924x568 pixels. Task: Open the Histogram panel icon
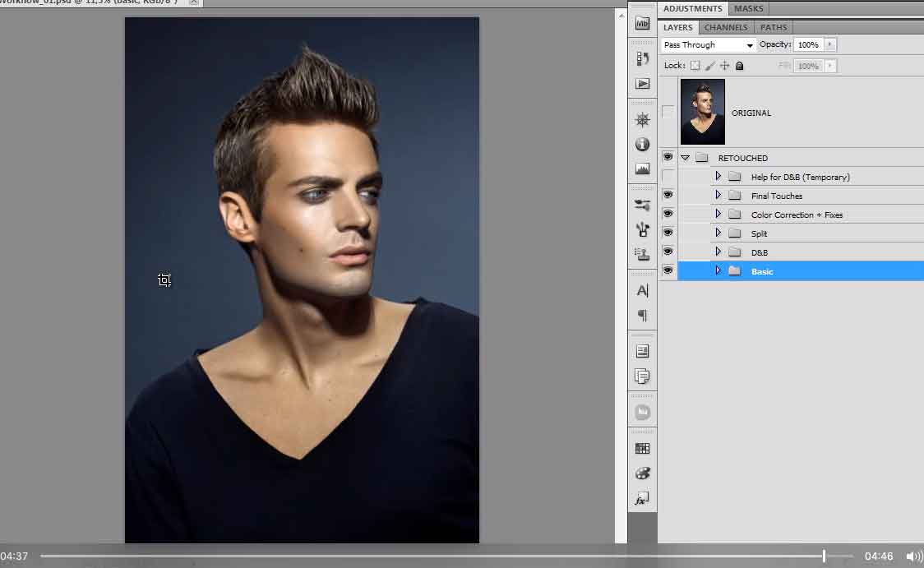pyautogui.click(x=642, y=169)
